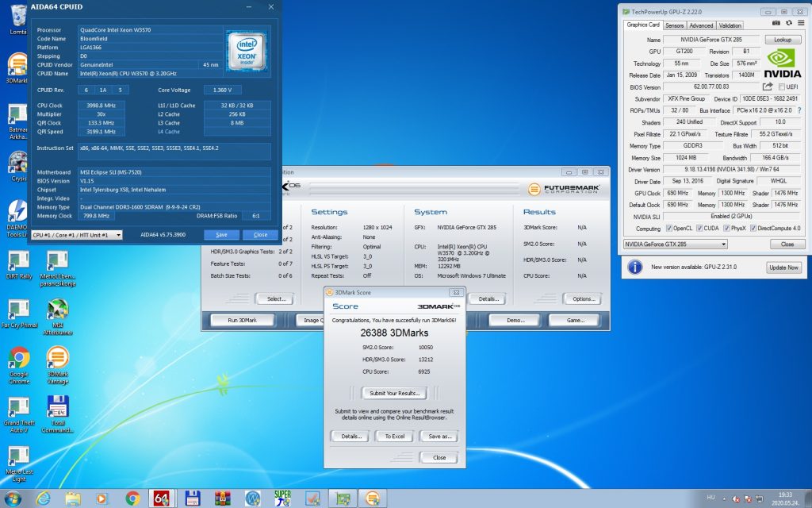Click the Update Now button
The image size is (812, 508).
(783, 267)
